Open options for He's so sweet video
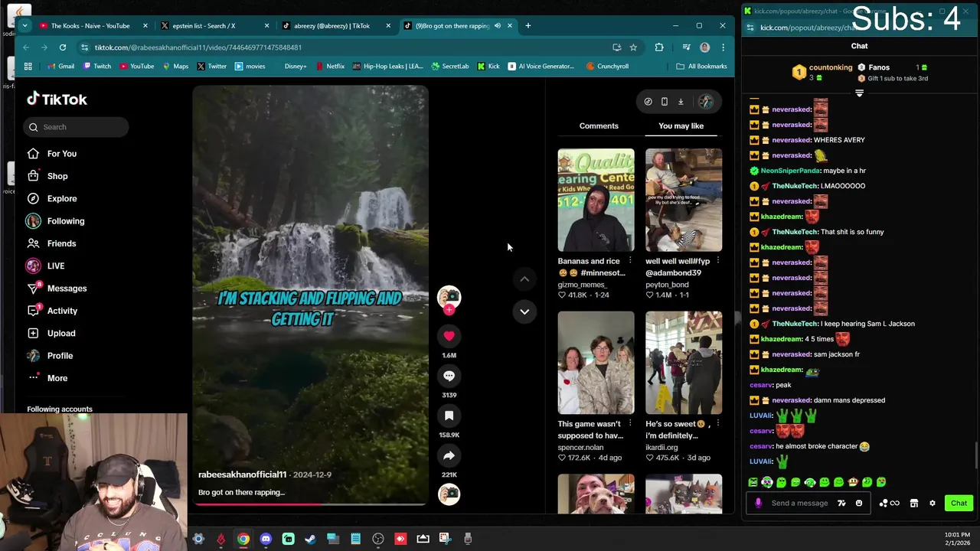Screen dimensions: 980x551 pyautogui.click(x=717, y=423)
